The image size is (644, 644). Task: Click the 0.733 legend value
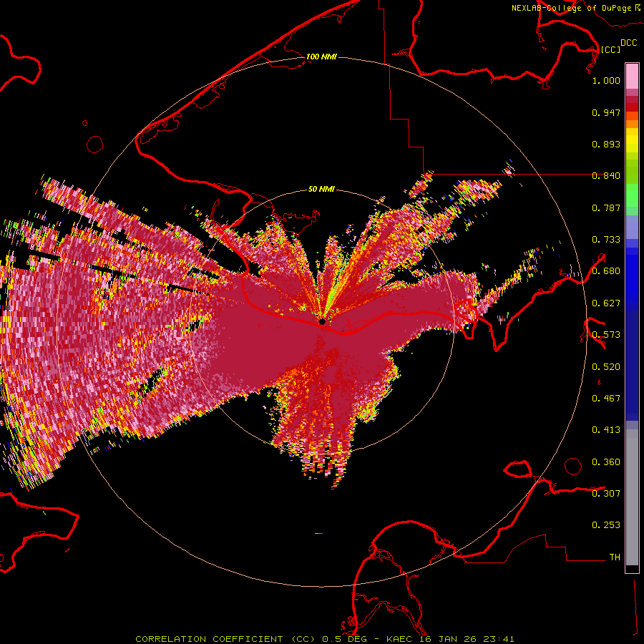[x=606, y=240]
